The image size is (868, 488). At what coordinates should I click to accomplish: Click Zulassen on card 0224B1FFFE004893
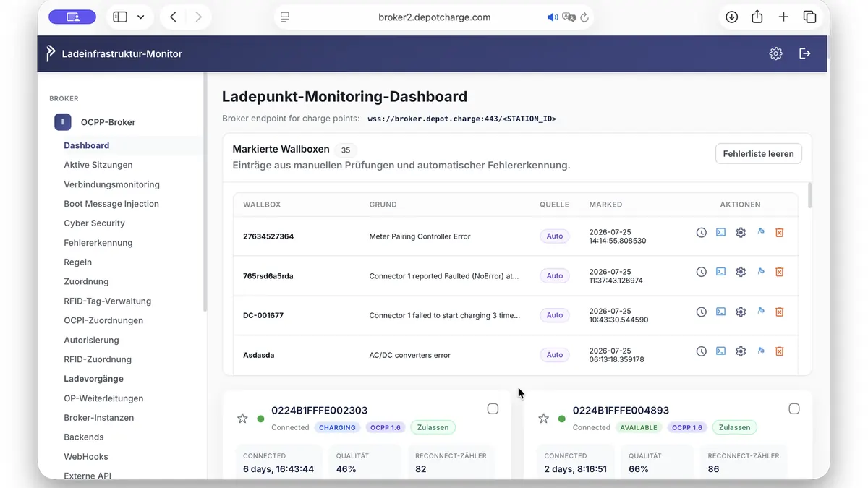pyautogui.click(x=734, y=427)
